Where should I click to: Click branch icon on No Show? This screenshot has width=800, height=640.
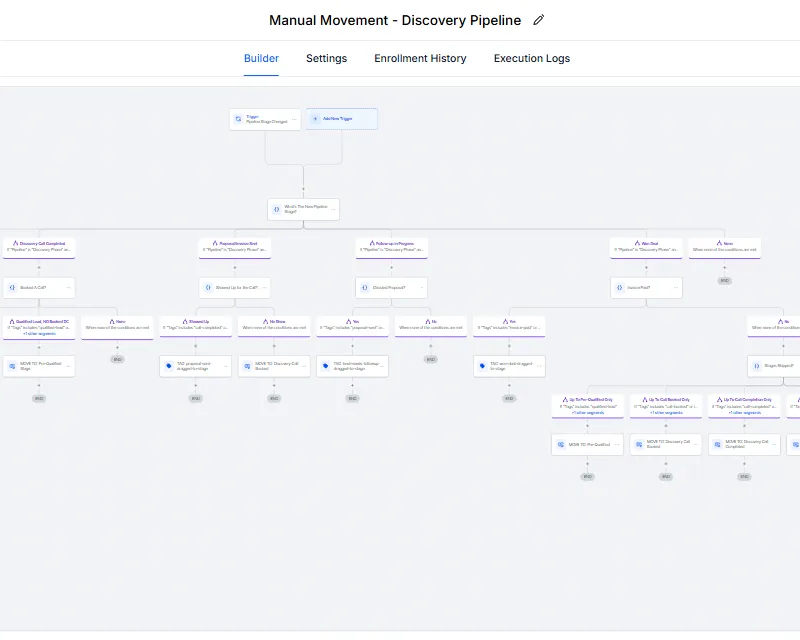(265, 322)
